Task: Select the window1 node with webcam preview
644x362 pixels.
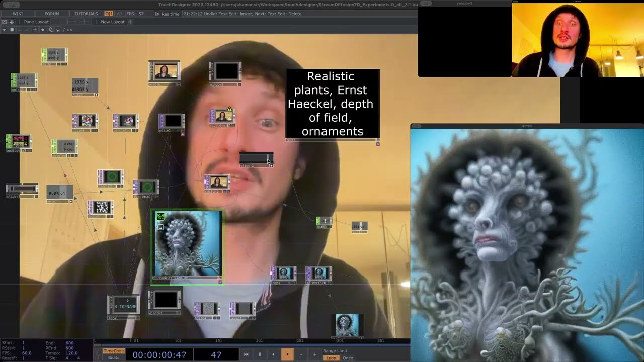Action: point(164,73)
